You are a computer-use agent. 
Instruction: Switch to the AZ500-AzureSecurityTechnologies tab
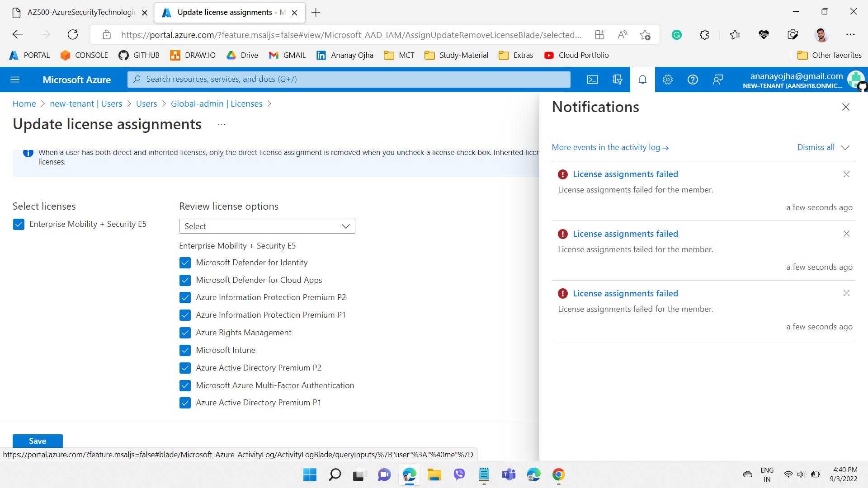pos(80,13)
